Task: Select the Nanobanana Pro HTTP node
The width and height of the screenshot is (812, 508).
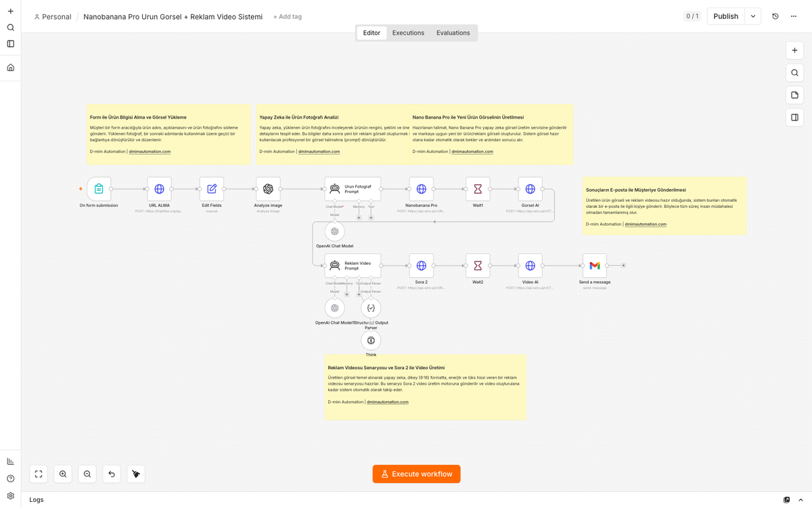Action: coord(421,189)
